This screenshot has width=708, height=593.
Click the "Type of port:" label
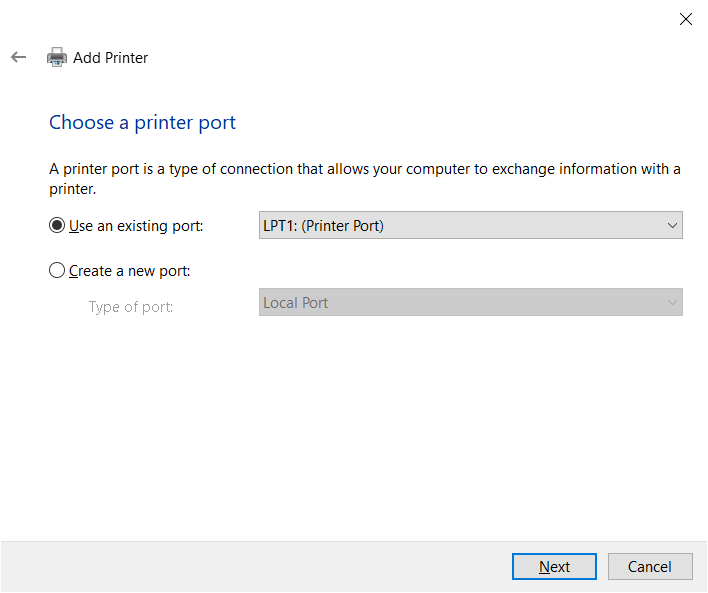point(131,307)
